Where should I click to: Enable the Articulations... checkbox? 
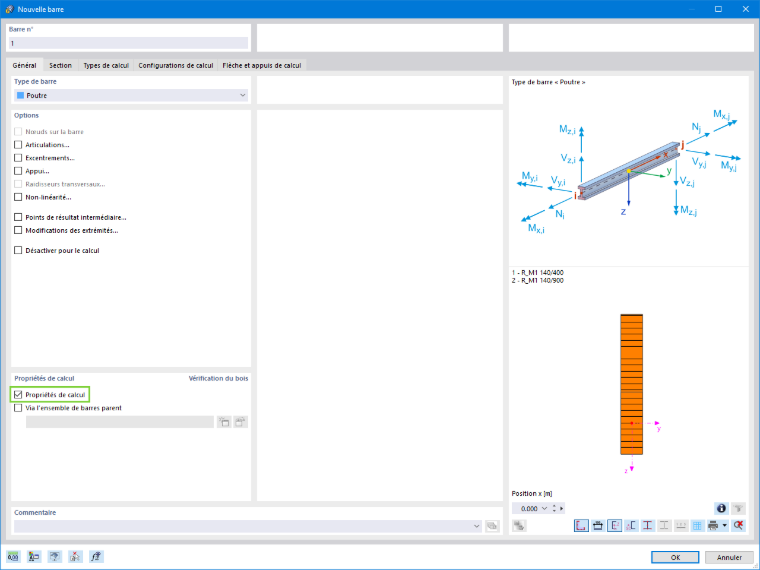[18, 144]
